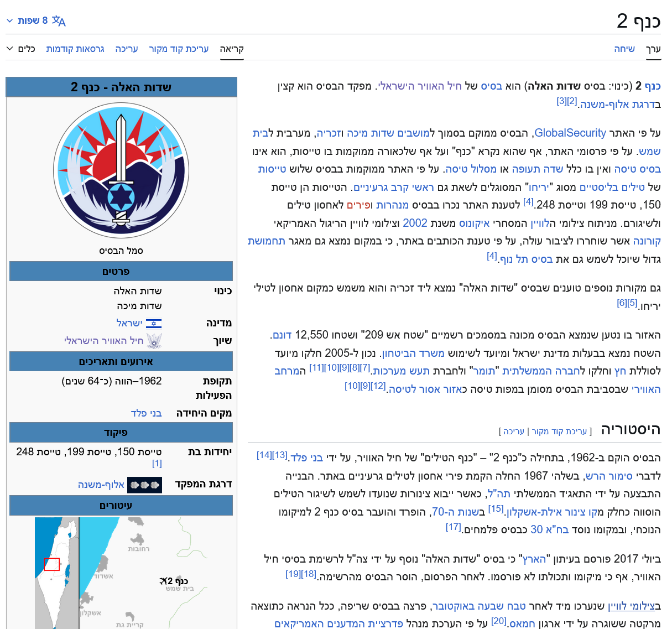
Task: Click footnote [15] reference
Action: [496, 509]
